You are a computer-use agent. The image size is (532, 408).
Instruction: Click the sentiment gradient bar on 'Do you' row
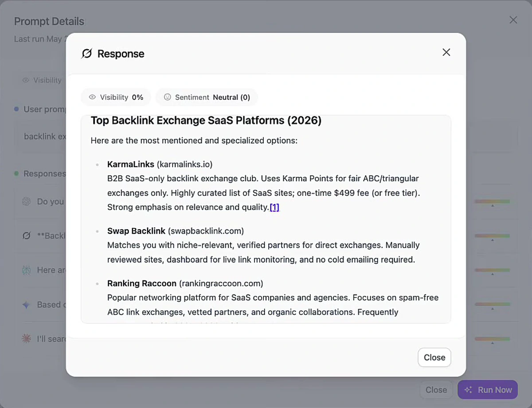493,202
